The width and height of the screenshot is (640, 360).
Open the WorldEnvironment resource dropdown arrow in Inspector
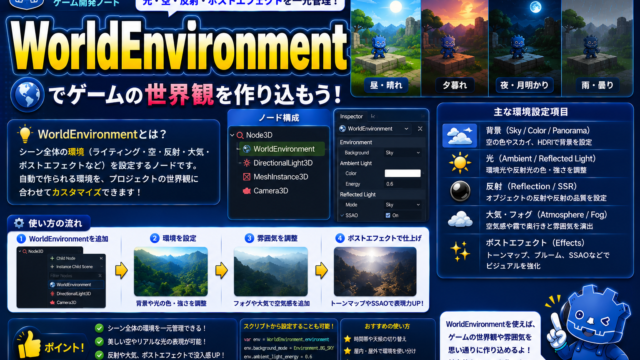pos(406,129)
